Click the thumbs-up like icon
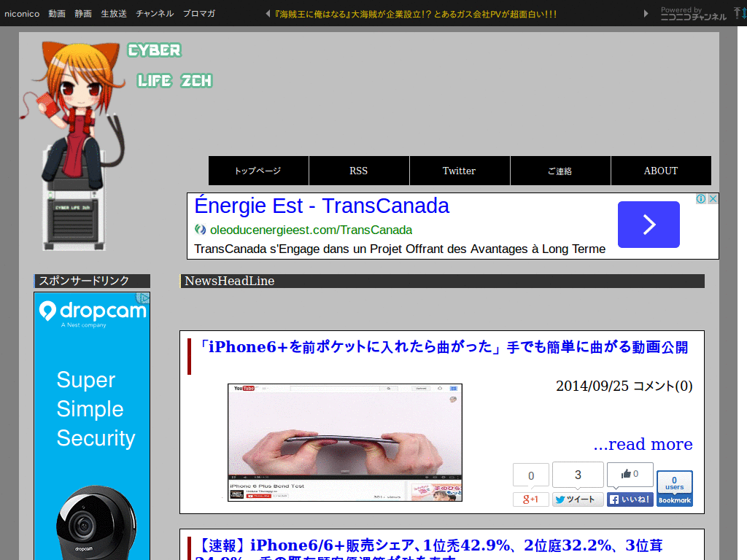 (627, 474)
